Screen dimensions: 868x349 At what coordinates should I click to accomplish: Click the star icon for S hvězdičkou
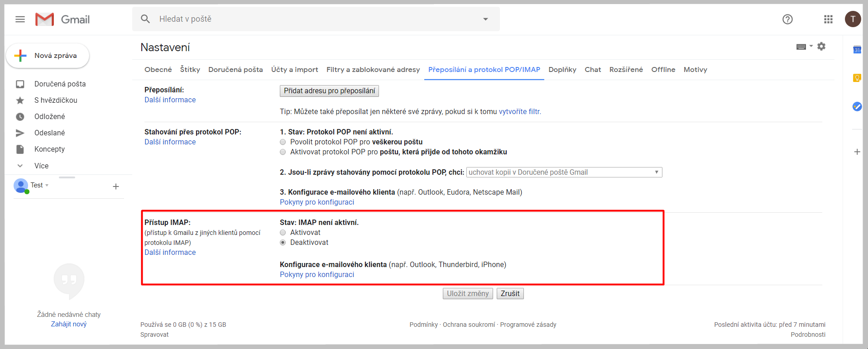coord(20,100)
